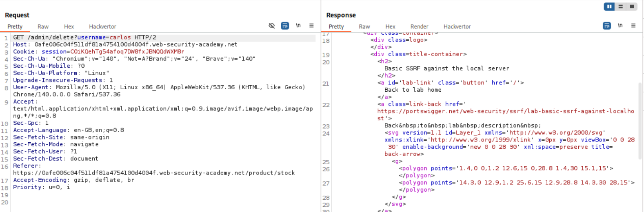Image resolution: width=644 pixels, height=212 pixels.
Task: Switch to top-bottom stacked layout
Action: coord(620,7)
